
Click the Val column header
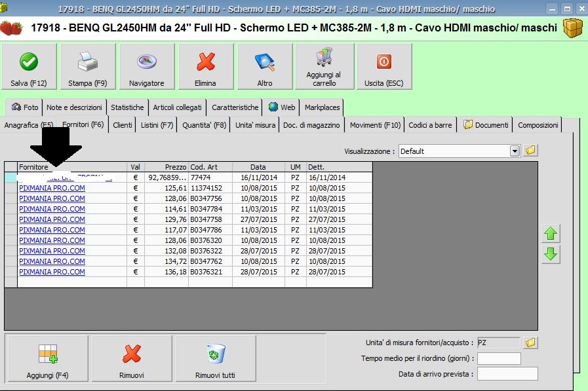(136, 167)
